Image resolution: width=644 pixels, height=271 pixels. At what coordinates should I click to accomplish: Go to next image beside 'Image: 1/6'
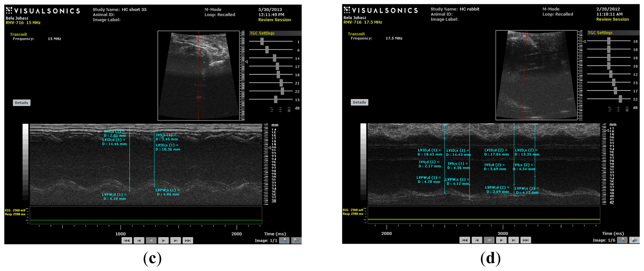click(x=634, y=240)
